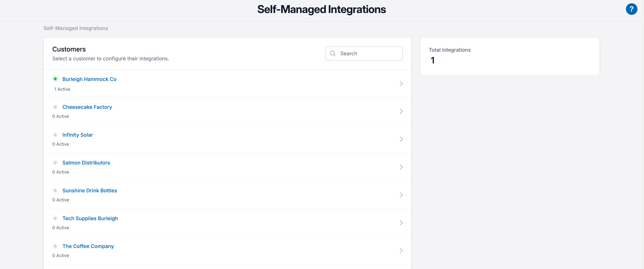Click the status dot next to The Coffee Company
The height and width of the screenshot is (269, 644).
[55, 246]
